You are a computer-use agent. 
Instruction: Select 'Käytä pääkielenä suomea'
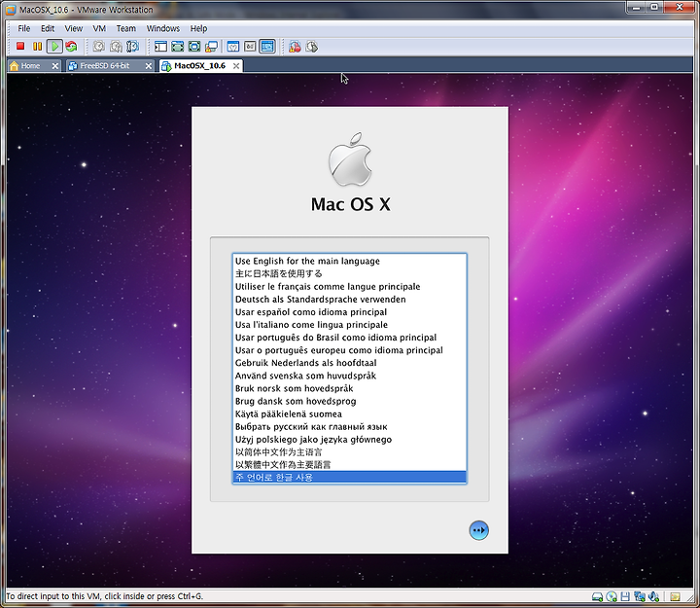click(x=350, y=413)
